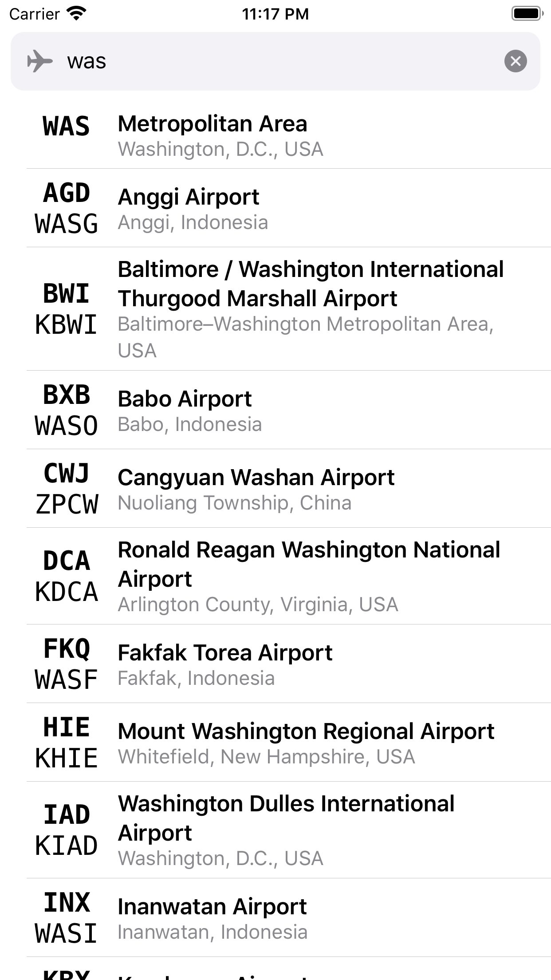This screenshot has width=551, height=980.
Task: Tap the DCA airport code
Action: tap(67, 561)
